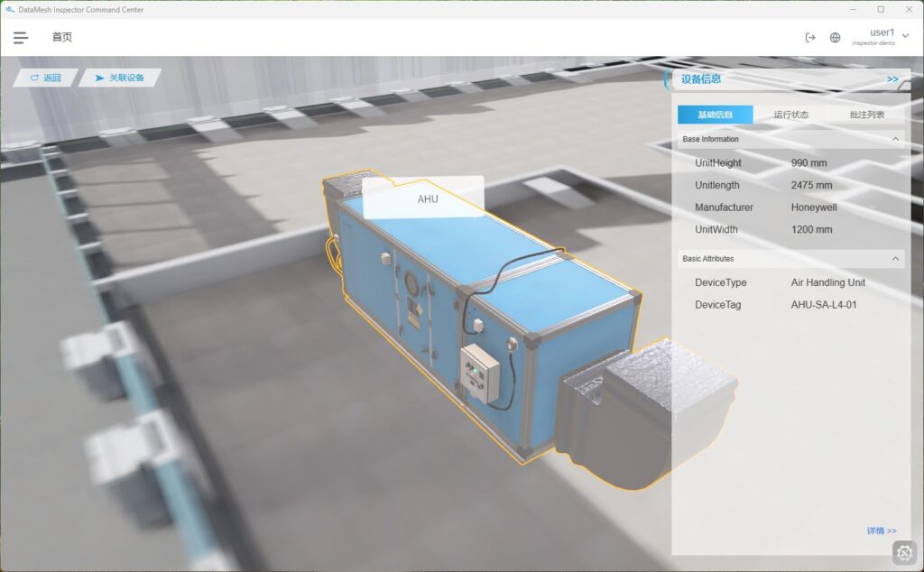Click the globe language icon
The image size is (924, 572).
point(835,38)
